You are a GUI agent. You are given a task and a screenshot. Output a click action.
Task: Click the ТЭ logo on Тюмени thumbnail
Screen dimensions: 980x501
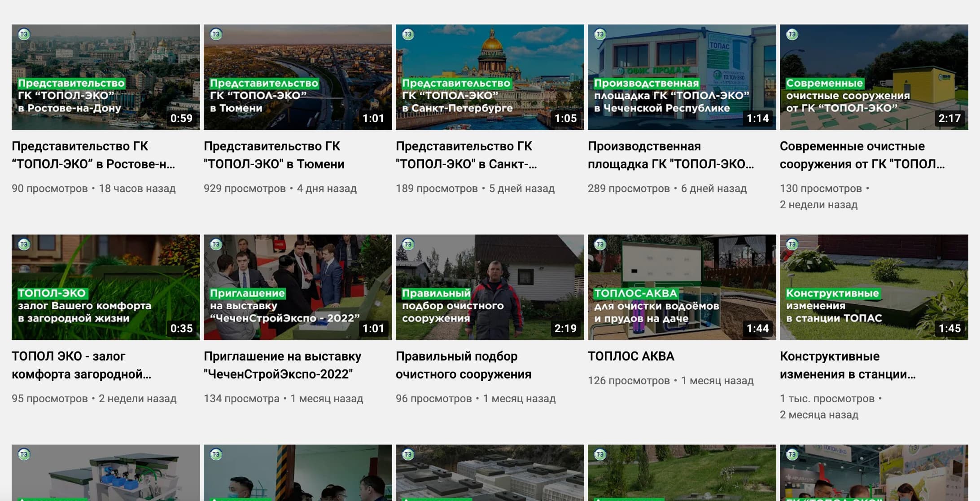click(x=216, y=34)
